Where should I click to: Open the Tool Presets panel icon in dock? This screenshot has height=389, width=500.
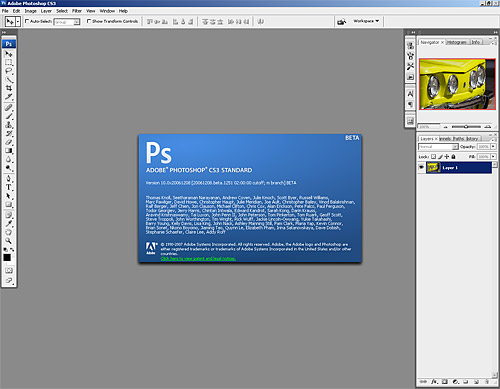point(410,66)
